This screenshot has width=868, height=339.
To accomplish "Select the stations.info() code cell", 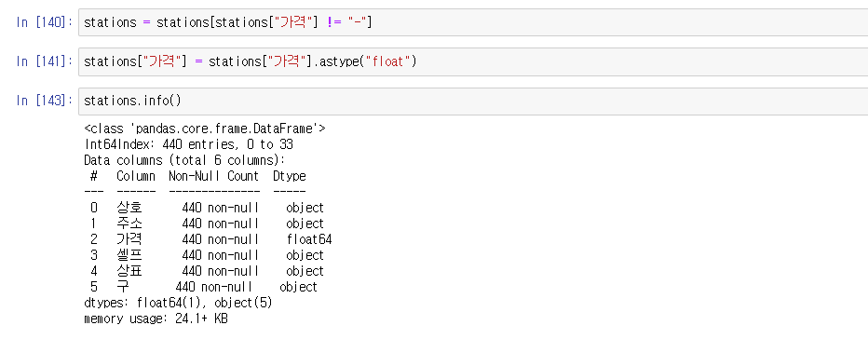I will (x=473, y=102).
